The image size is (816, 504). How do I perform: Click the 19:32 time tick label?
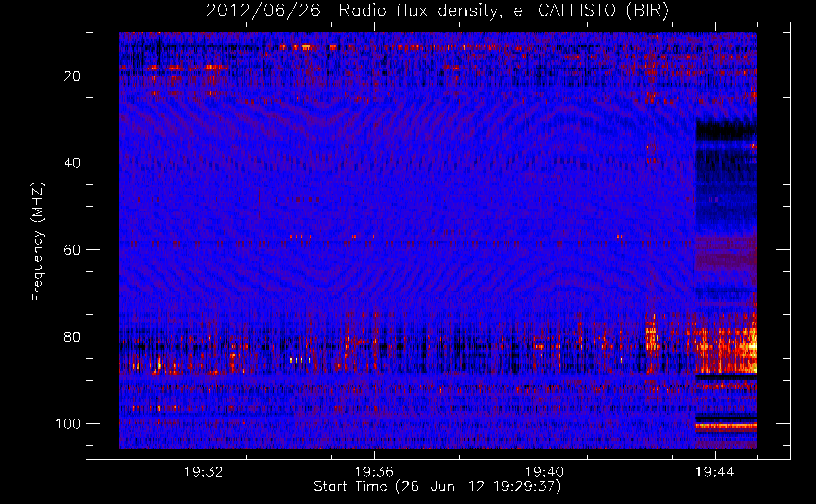204,472
